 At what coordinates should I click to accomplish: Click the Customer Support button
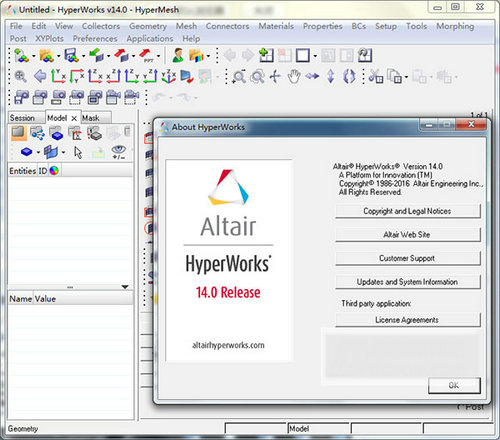pos(407,258)
